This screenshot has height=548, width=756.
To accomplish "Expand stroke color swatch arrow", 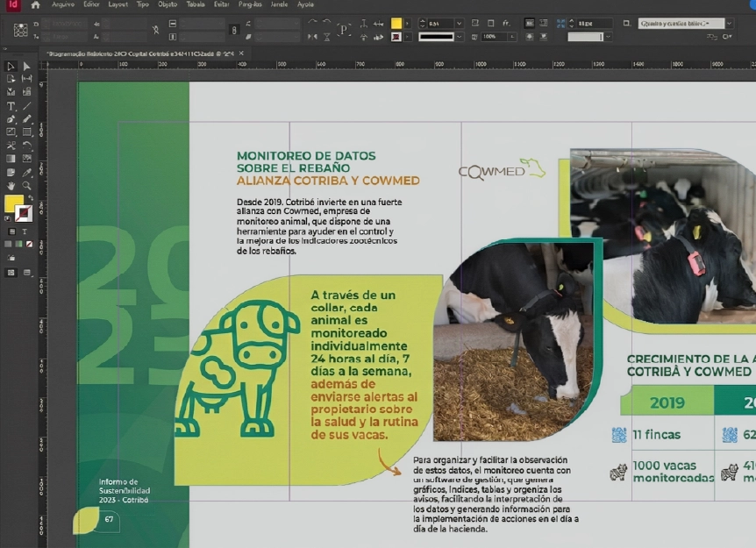I will [408, 37].
